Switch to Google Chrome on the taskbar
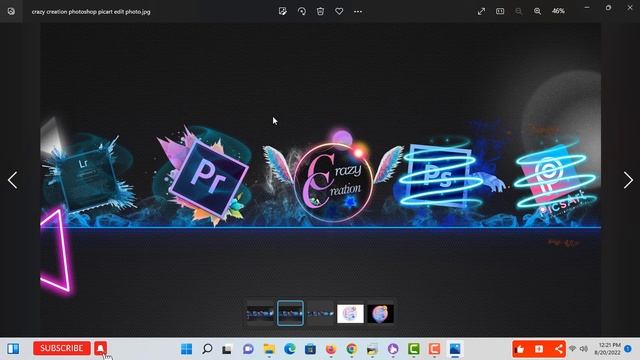The image size is (640, 360). (x=351, y=349)
